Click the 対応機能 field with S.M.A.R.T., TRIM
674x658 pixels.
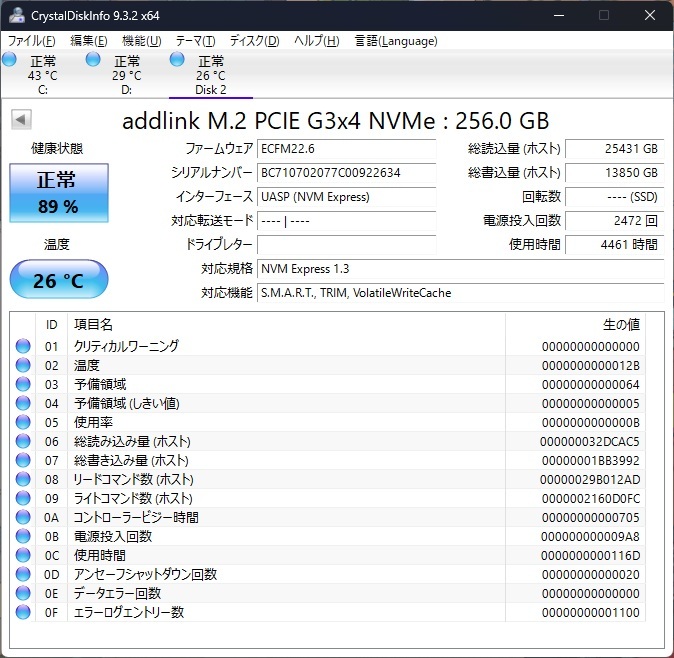[x=461, y=293]
